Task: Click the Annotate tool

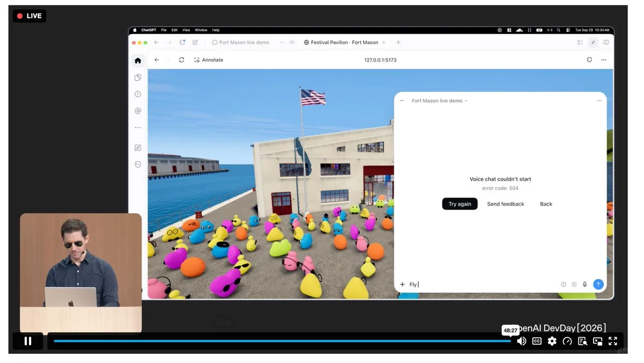Action: tap(208, 60)
